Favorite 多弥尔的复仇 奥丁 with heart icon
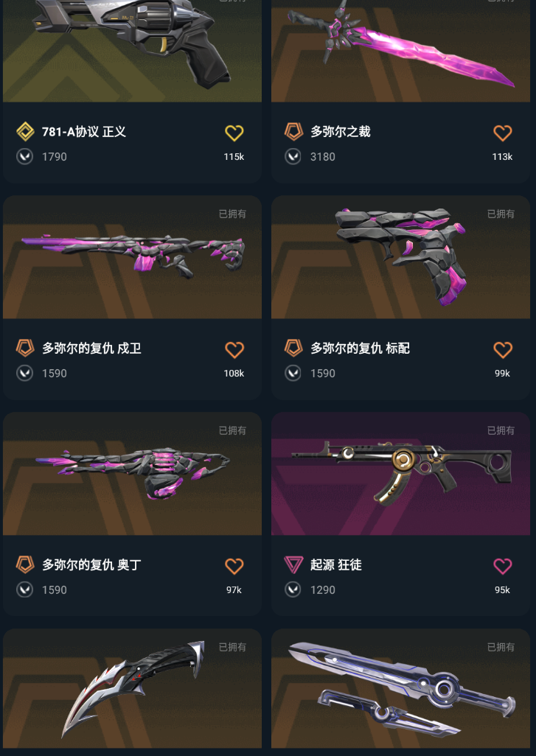 tap(234, 566)
